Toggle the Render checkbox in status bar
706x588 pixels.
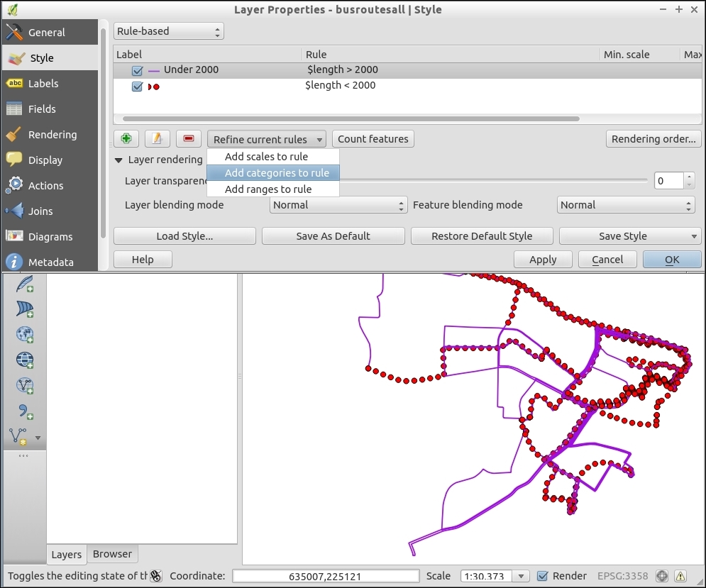tap(543, 576)
